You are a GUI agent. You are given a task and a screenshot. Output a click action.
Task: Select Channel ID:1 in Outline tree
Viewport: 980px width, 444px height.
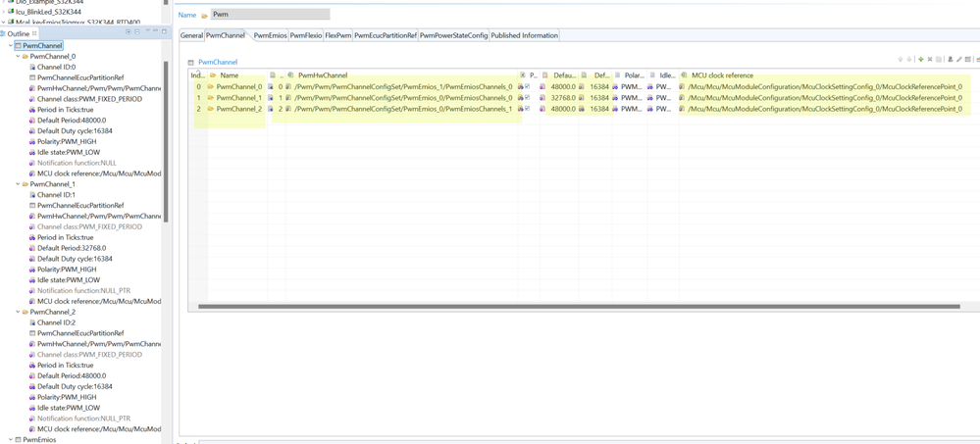(56, 195)
